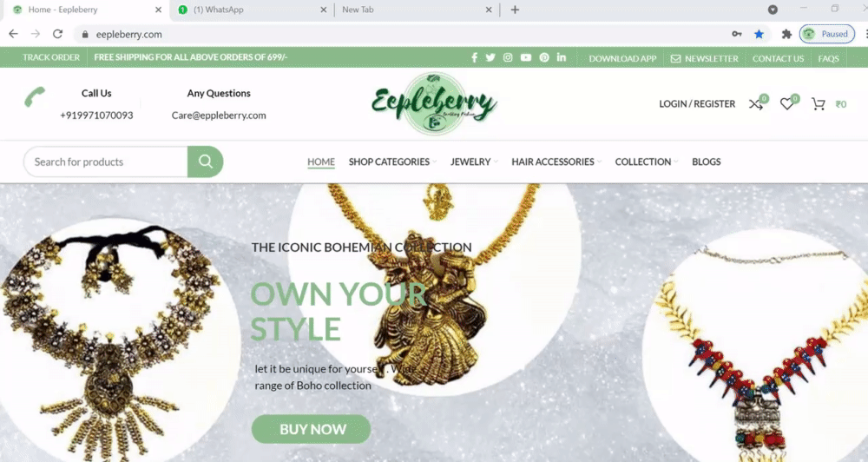Open the Instagram social icon
Image resolution: width=868 pixels, height=462 pixels.
click(508, 57)
